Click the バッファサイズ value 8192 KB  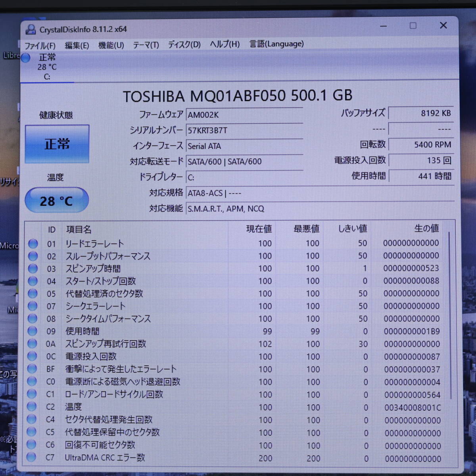point(421,113)
